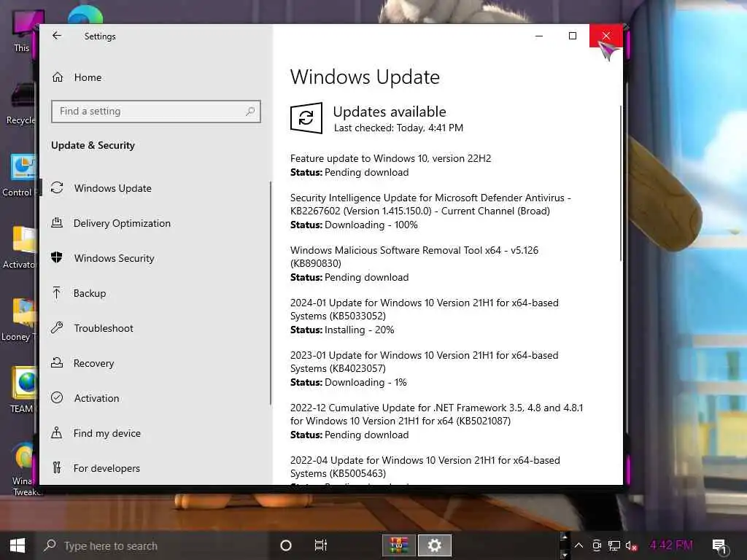Viewport: 747px width, 560px height.
Task: Open the network tray icon
Action: [x=614, y=545]
